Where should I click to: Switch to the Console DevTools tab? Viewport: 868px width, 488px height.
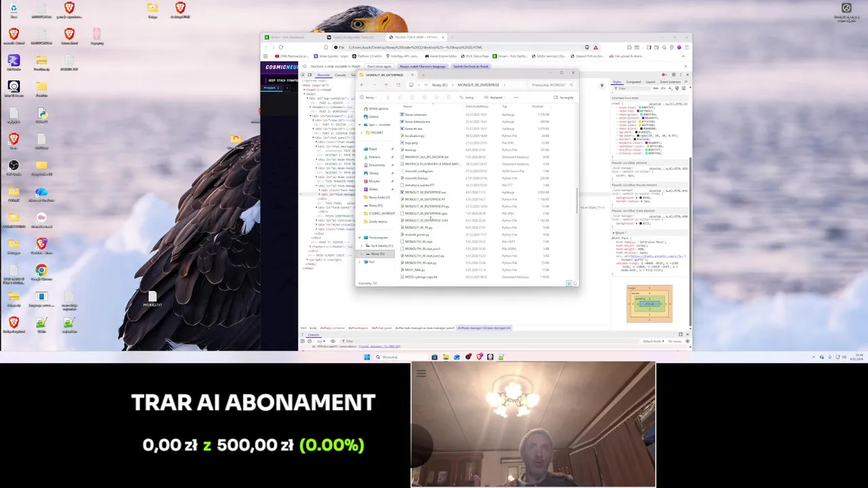340,75
